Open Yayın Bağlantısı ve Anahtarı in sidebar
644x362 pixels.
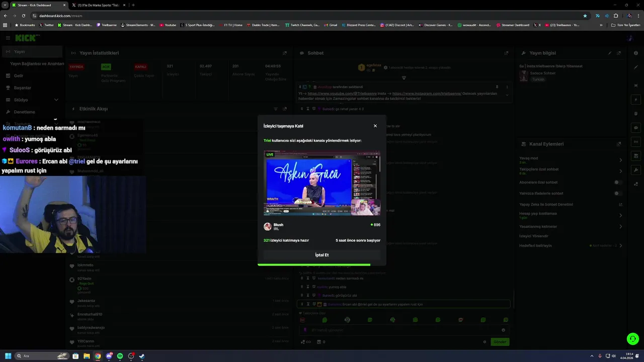(37, 64)
